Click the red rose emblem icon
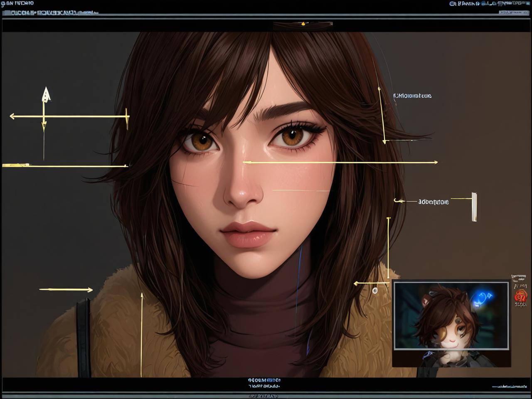The image size is (532, 399). pos(521,296)
